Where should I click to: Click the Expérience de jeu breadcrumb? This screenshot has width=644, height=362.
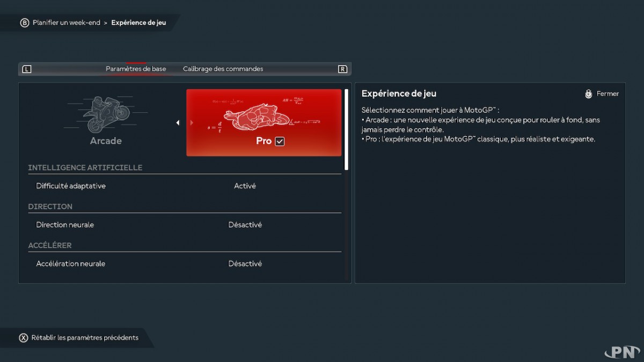tap(138, 23)
